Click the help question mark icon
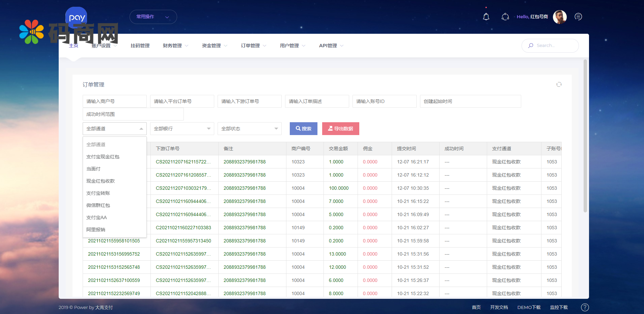644x314 pixels. 585,307
